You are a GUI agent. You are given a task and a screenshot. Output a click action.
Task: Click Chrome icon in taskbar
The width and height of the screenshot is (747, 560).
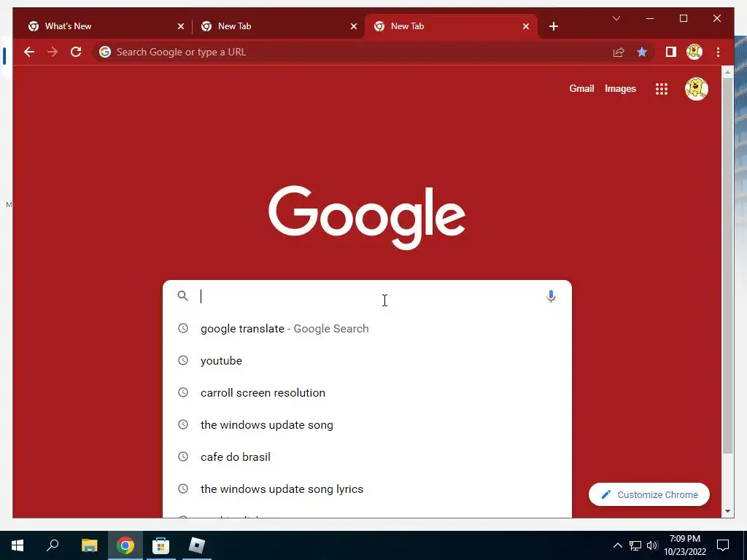(x=125, y=545)
